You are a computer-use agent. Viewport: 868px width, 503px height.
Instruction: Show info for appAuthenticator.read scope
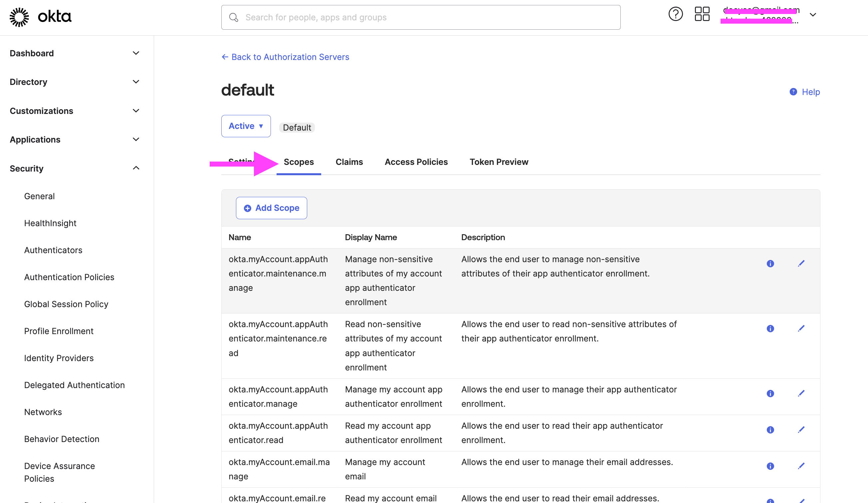pos(770,430)
